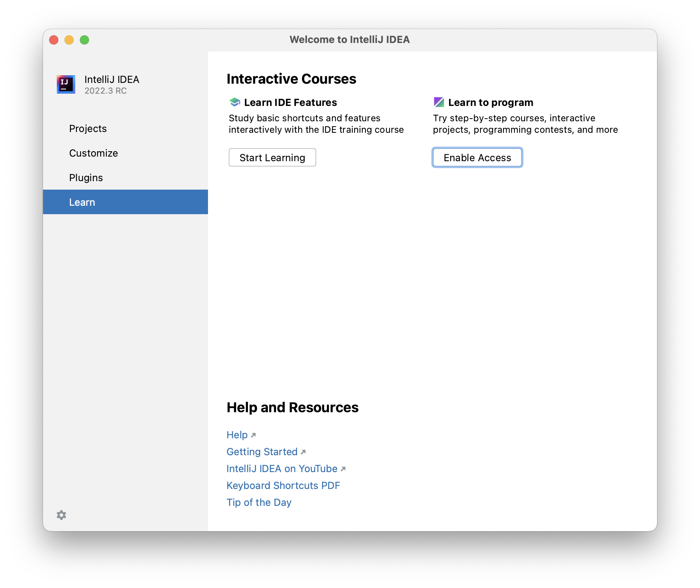Screen dimensions: 700x588
Task: Switch to the Customize section
Action: click(93, 153)
